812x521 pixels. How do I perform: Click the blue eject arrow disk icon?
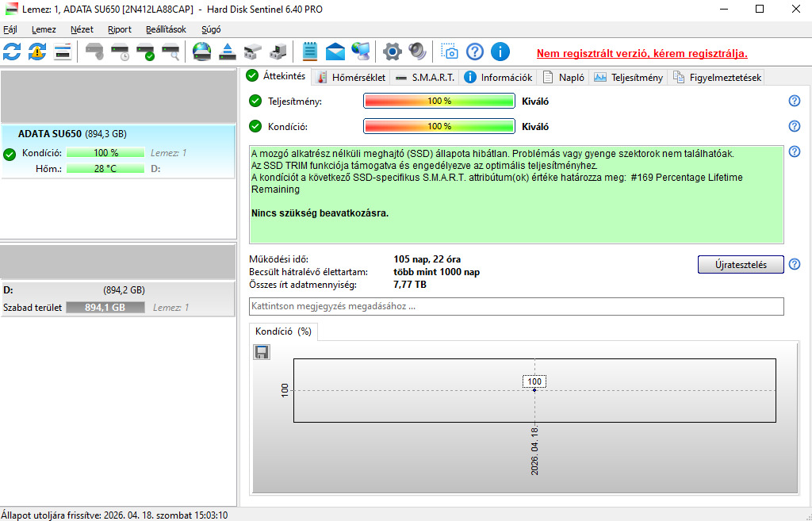(228, 52)
